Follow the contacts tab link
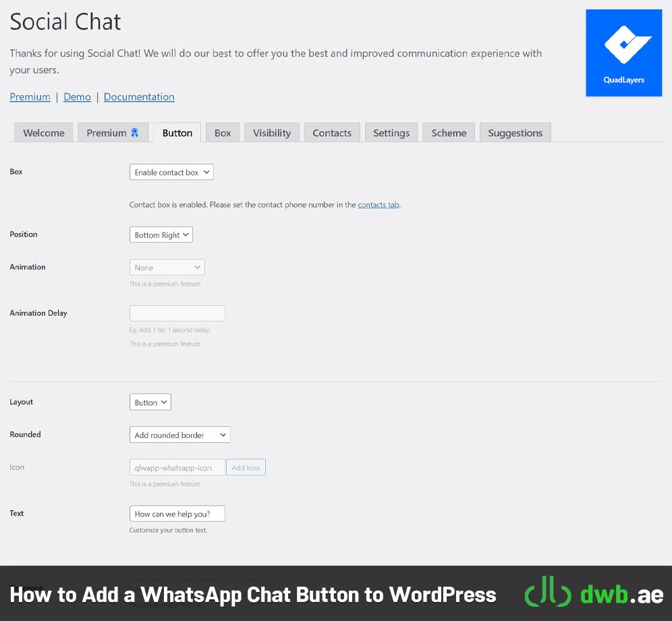 click(x=379, y=205)
